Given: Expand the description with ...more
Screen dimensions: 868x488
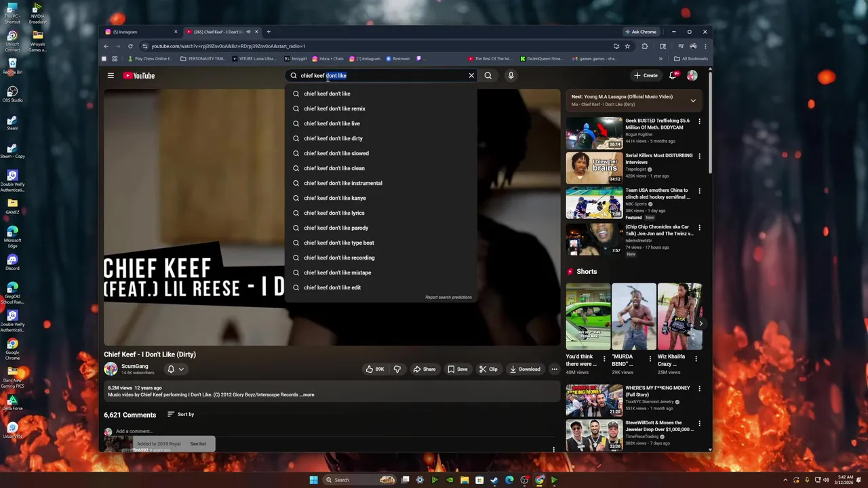Looking at the screenshot, I should click(x=307, y=394).
